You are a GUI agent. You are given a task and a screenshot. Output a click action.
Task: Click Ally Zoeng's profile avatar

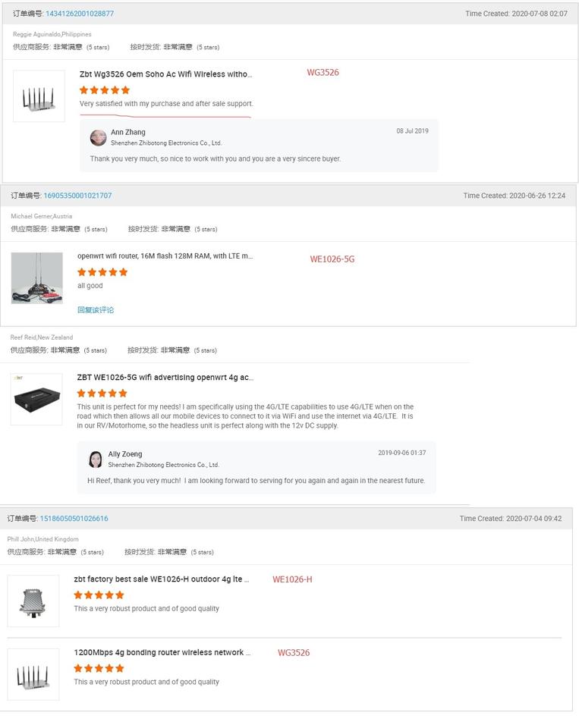96,459
